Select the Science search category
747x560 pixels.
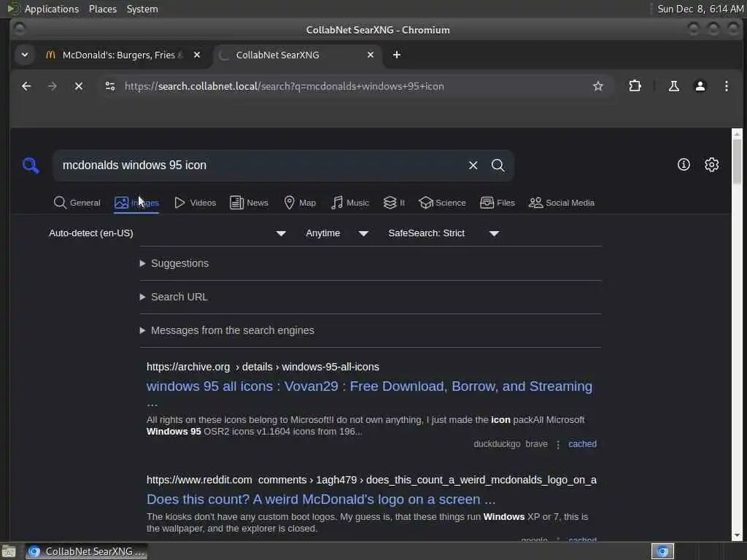tap(442, 203)
